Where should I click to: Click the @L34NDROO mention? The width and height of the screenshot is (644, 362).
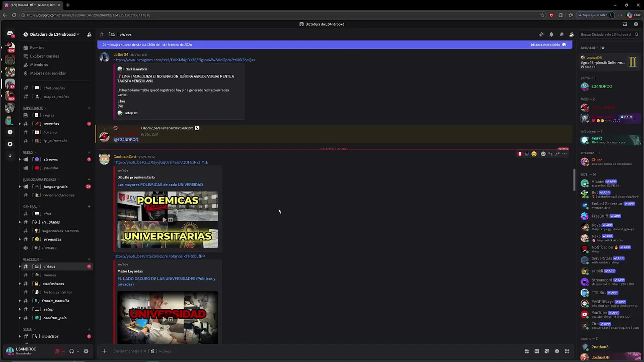(x=126, y=140)
